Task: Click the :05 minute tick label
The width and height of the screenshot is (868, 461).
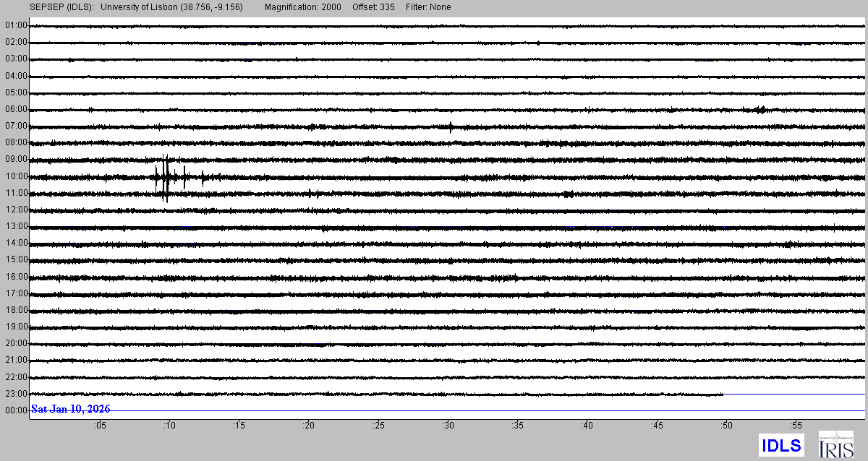Action: coord(100,426)
